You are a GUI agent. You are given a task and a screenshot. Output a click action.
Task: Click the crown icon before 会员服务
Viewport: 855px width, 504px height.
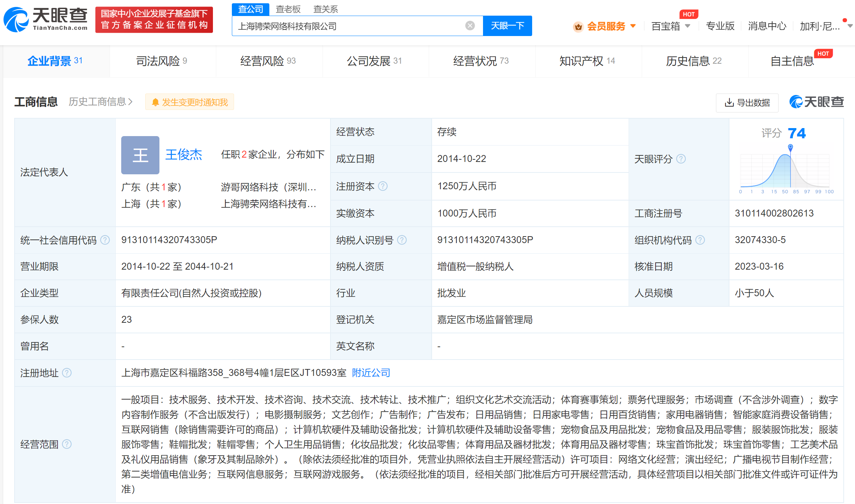578,26
